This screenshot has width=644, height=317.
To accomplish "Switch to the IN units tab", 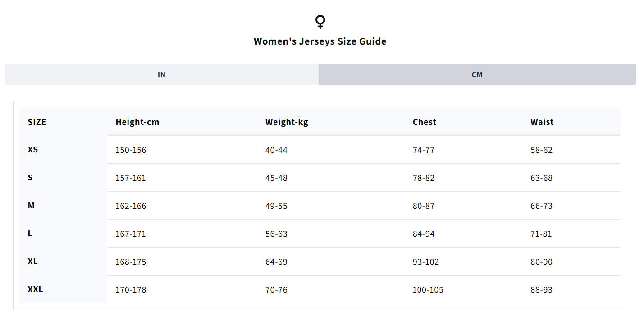I will (162, 74).
